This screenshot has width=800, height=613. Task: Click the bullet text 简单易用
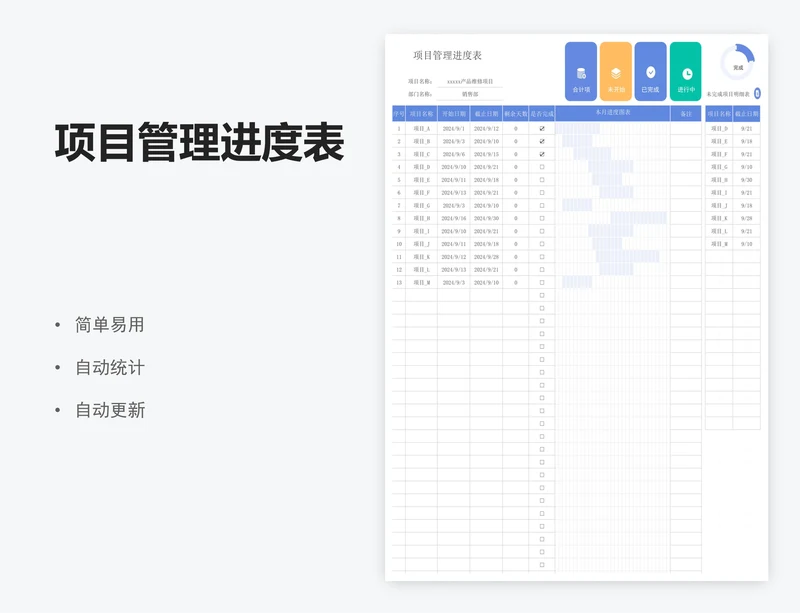coord(110,325)
